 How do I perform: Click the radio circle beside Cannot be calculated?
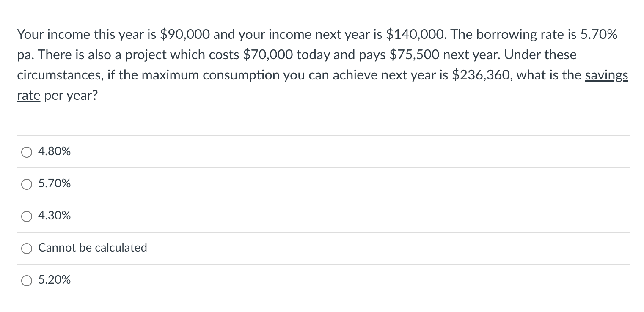[x=26, y=248]
